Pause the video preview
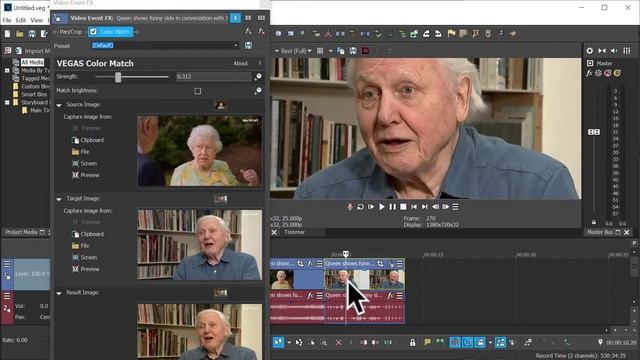640x360 pixels. tap(392, 207)
